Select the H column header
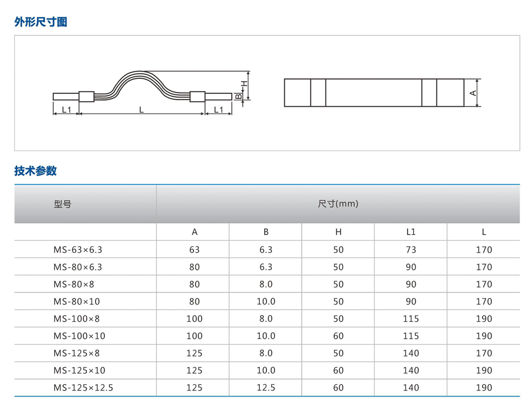532x408 pixels. coord(338,232)
